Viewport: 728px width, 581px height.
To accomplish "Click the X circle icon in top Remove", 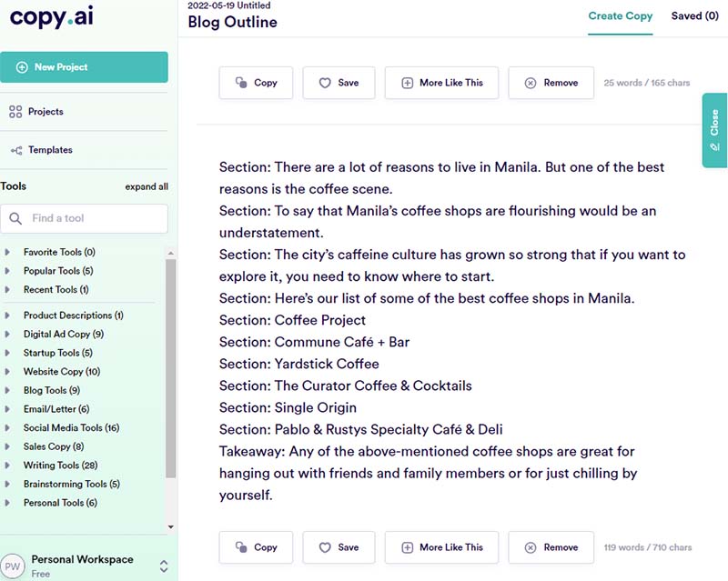I will [531, 83].
